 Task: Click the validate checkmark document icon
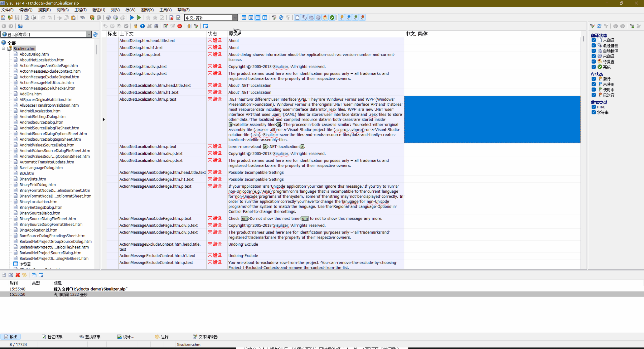[x=178, y=17]
